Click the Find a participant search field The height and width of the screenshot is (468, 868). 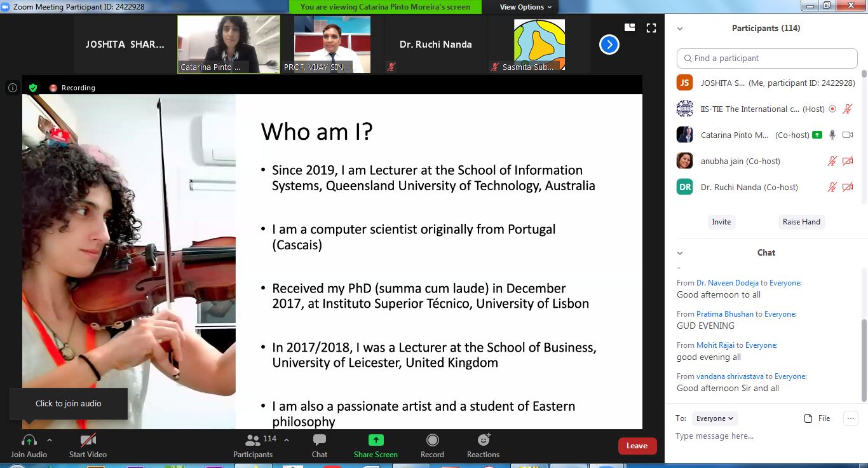[x=767, y=59]
